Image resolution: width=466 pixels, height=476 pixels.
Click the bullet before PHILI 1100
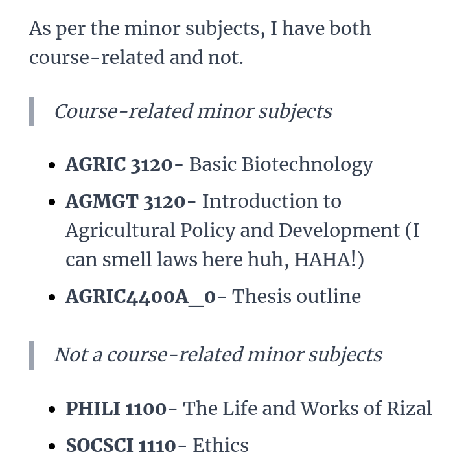[52, 409]
